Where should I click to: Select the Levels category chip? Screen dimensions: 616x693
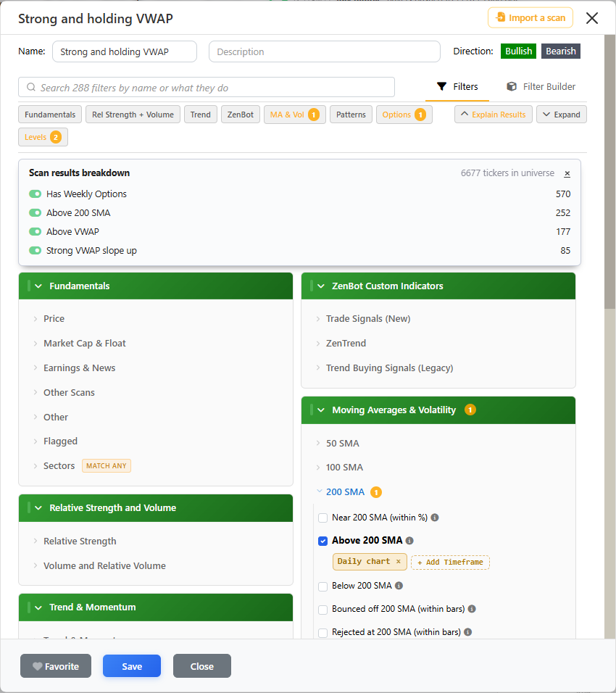pos(43,137)
